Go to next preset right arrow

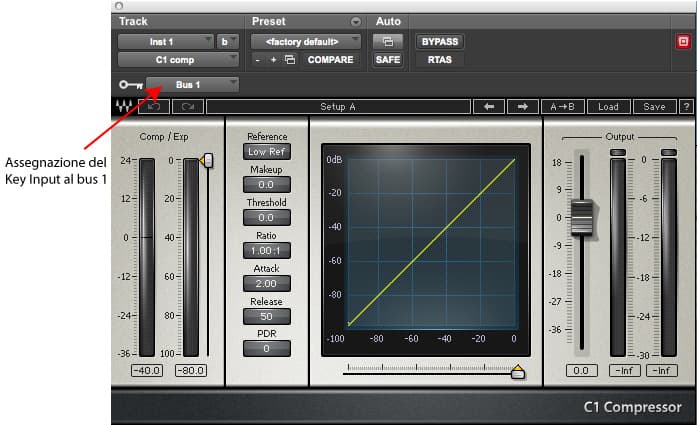523,107
